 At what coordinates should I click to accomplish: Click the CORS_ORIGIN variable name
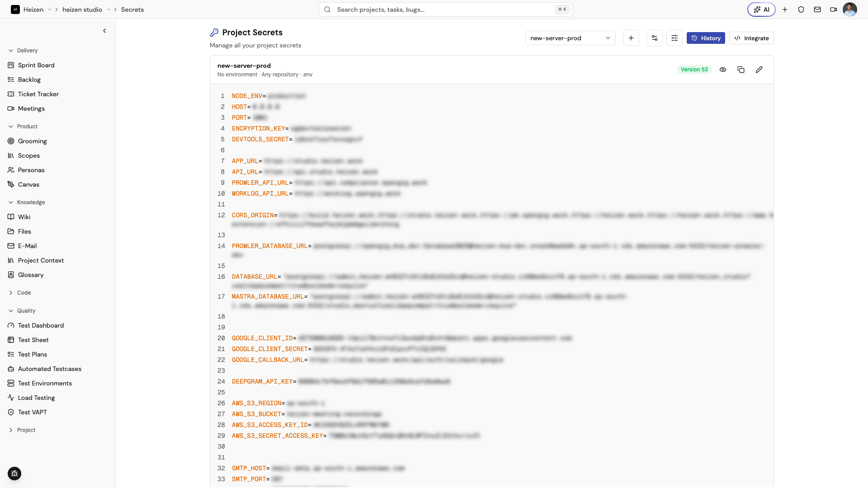[x=253, y=215]
